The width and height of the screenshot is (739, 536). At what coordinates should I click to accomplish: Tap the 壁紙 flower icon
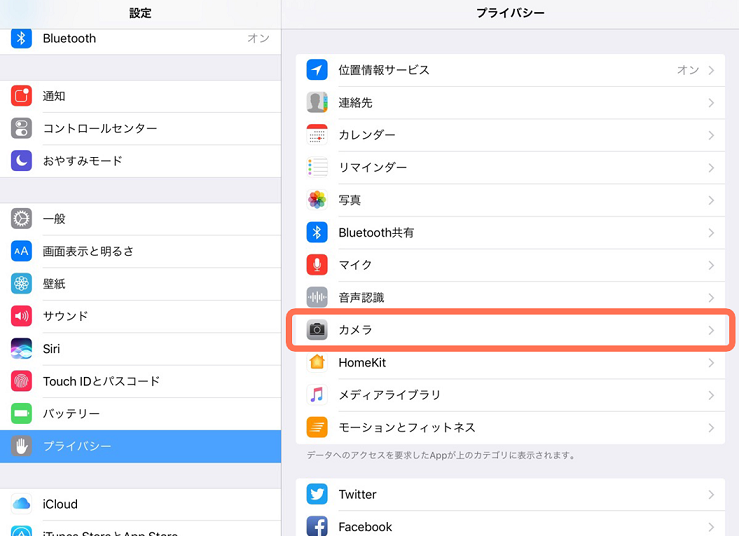click(x=21, y=283)
